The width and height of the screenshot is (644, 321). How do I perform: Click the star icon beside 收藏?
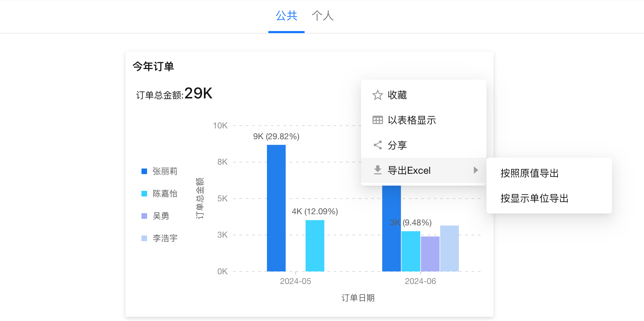coord(377,95)
